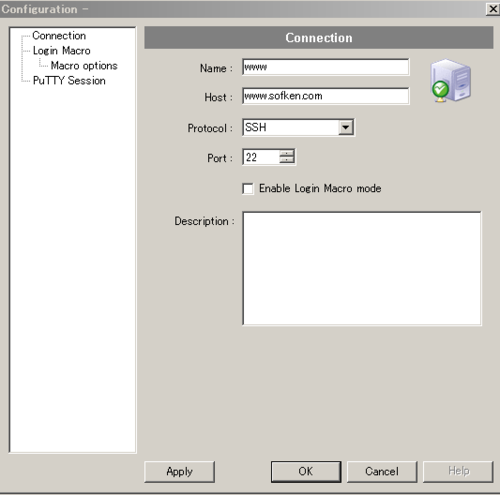Click the Apply button
500x495 pixels.
coord(179,471)
